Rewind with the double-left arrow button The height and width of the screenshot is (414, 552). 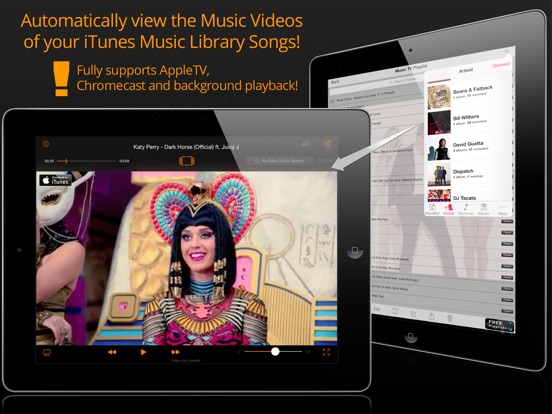pos(112,352)
